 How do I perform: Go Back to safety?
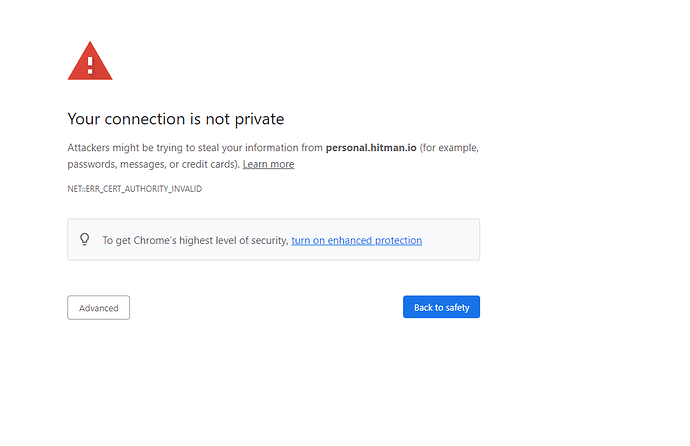pyautogui.click(x=441, y=307)
